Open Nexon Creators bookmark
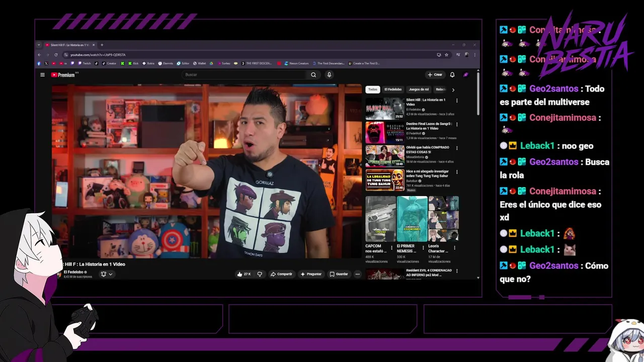 click(296, 63)
